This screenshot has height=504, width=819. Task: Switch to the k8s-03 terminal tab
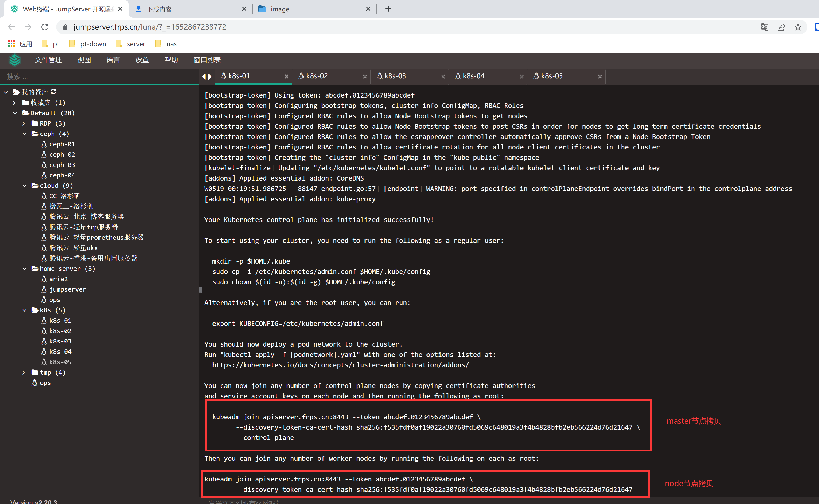pos(410,76)
